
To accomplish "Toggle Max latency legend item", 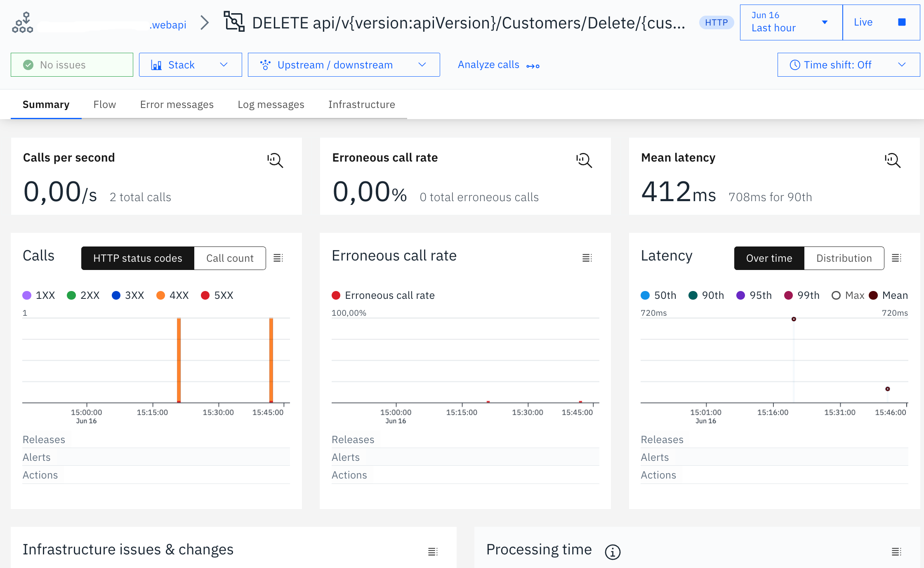I will coord(848,295).
